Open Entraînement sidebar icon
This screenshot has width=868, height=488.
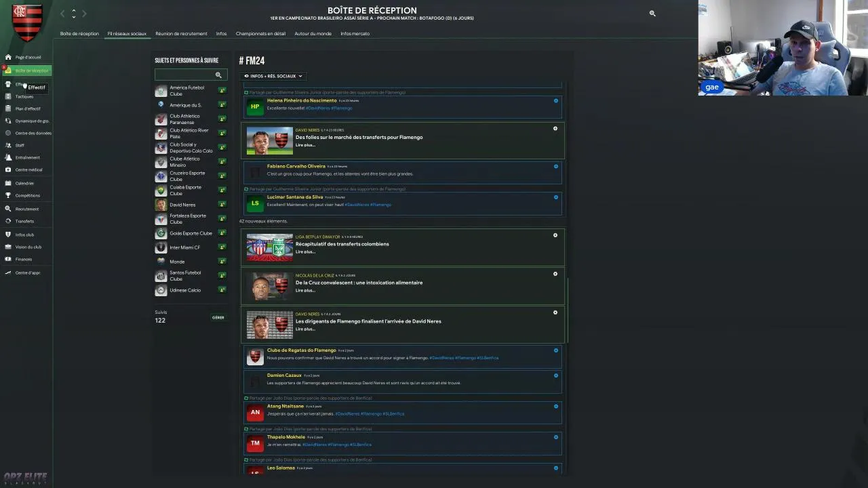[8, 157]
